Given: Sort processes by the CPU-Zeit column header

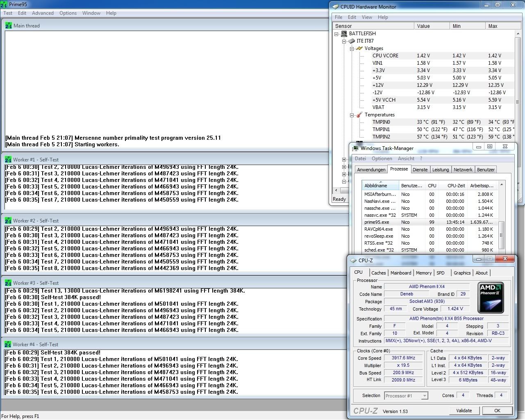Looking at the screenshot, I should 453,185.
